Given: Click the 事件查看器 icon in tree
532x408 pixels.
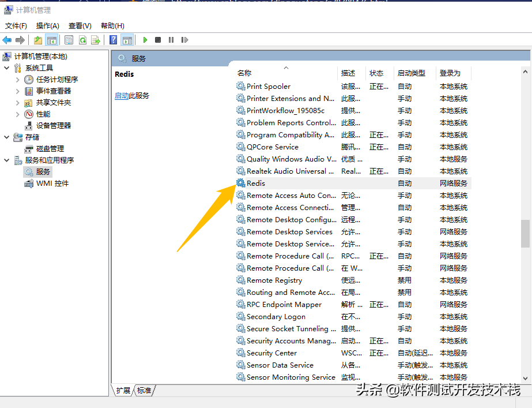Looking at the screenshot, I should [x=29, y=91].
